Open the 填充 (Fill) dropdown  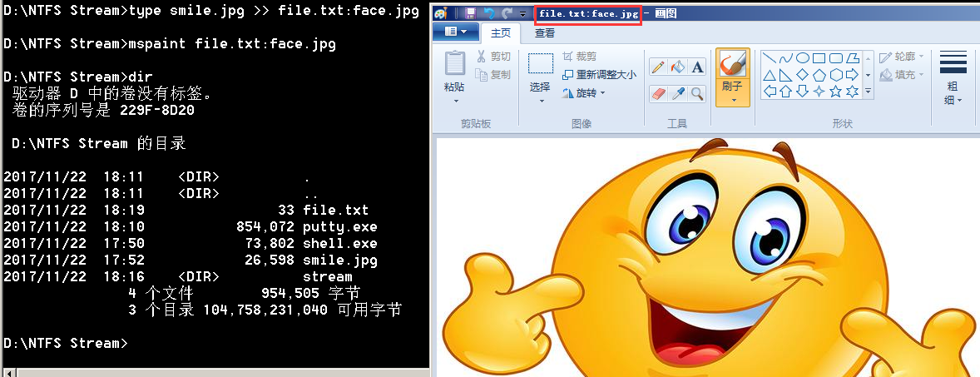901,75
